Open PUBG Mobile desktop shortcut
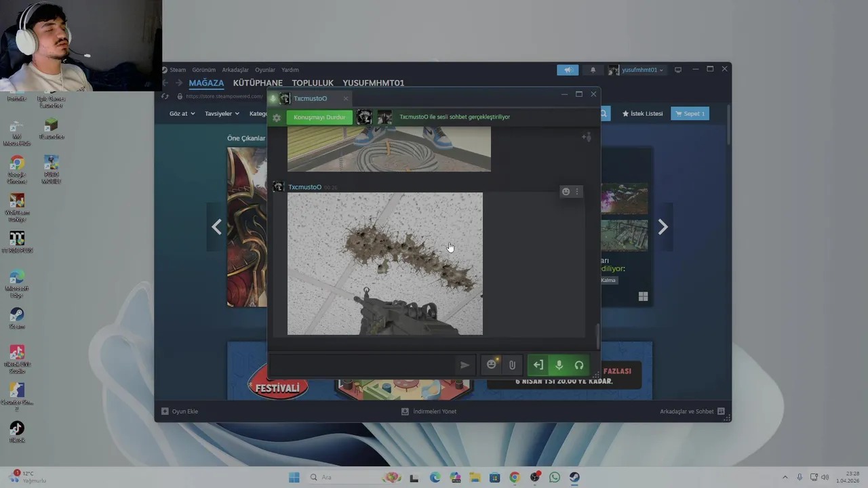Screen dimensions: 868x488 tap(51, 169)
